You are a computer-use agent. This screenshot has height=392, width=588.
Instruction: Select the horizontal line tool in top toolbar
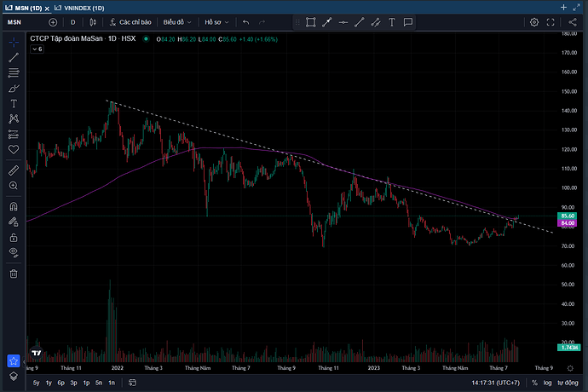pyautogui.click(x=343, y=22)
